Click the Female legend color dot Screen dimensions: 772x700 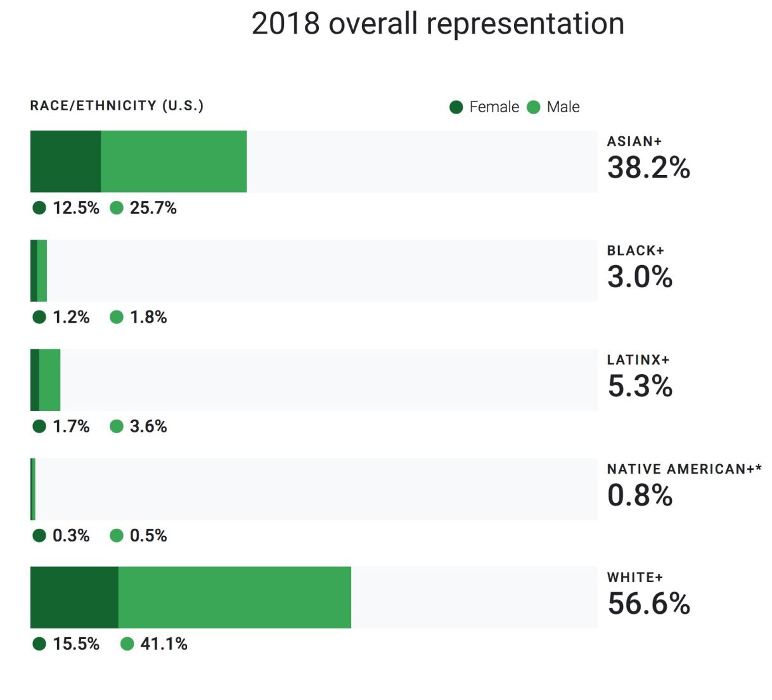[456, 107]
